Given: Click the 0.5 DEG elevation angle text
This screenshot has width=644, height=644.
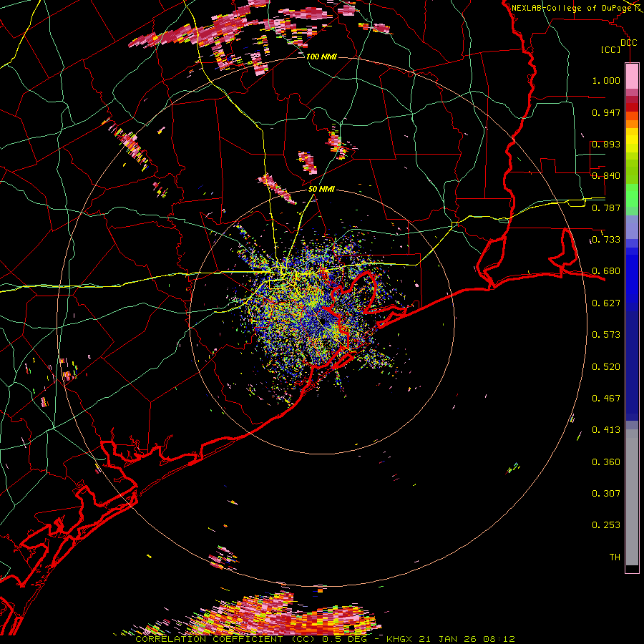Looking at the screenshot, I should [344, 639].
